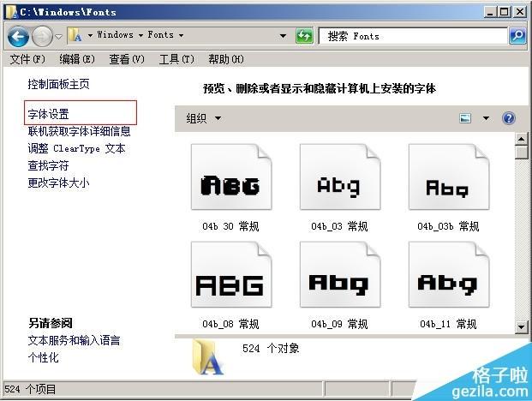Click 联机获取字体详细信息 link
This screenshot has width=532, height=401.
[x=80, y=131]
